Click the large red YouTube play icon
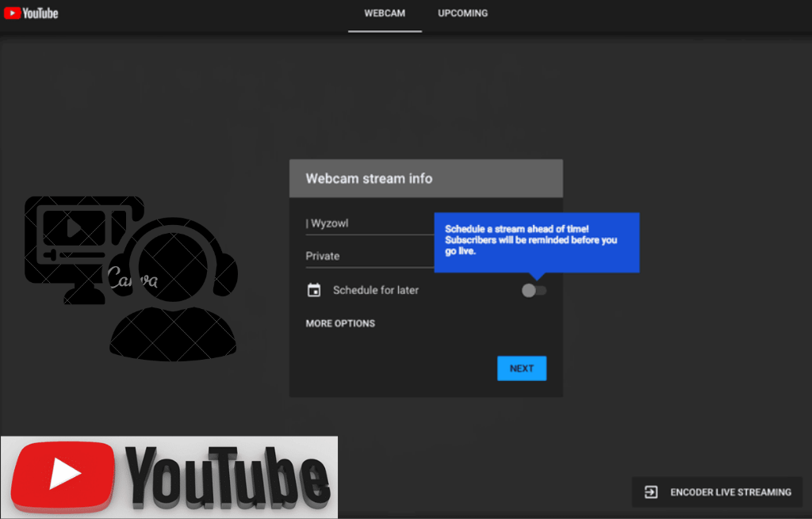The width and height of the screenshot is (812, 519). pos(63,475)
